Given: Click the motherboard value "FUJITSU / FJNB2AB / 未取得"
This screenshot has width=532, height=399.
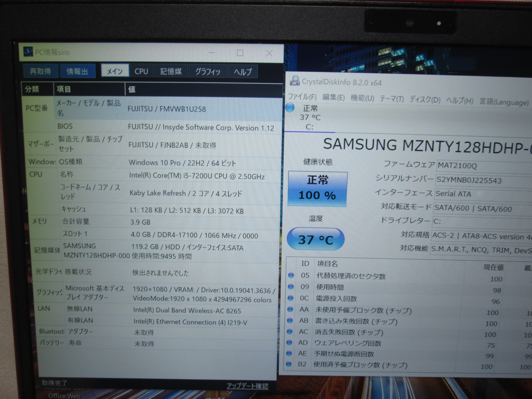Looking at the screenshot, I should click(172, 145).
